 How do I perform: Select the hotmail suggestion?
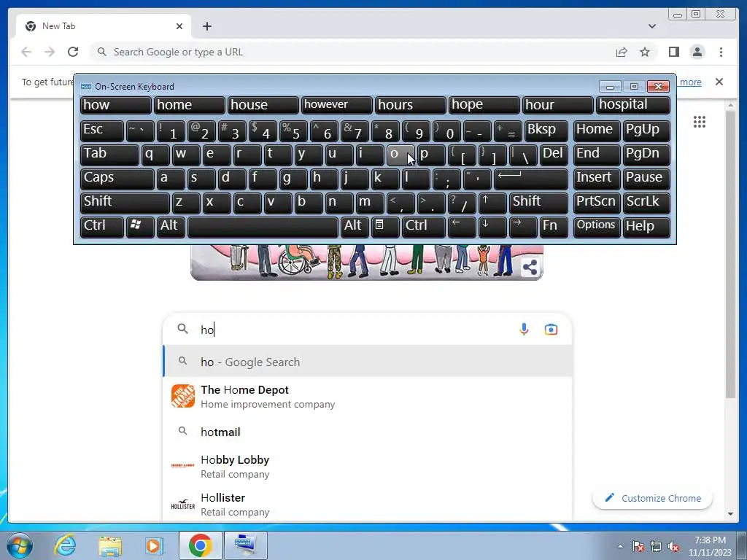pos(368,432)
